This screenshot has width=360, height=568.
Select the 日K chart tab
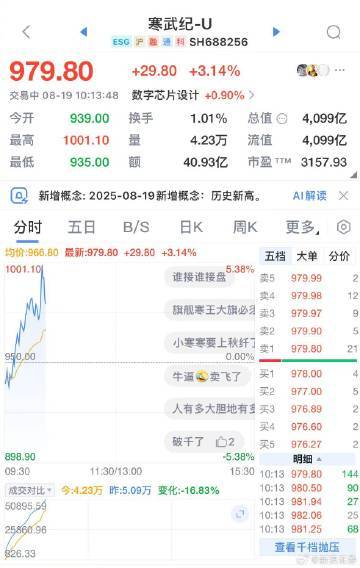[191, 227]
